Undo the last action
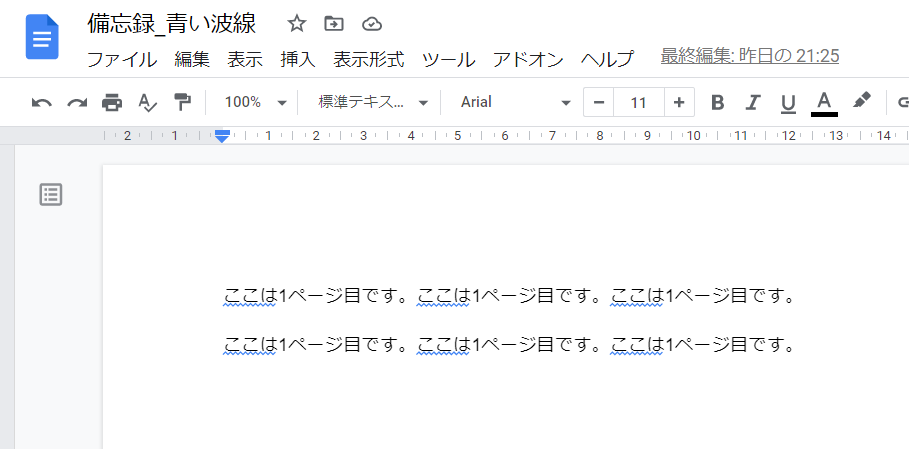The width and height of the screenshot is (909, 449). pos(41,103)
